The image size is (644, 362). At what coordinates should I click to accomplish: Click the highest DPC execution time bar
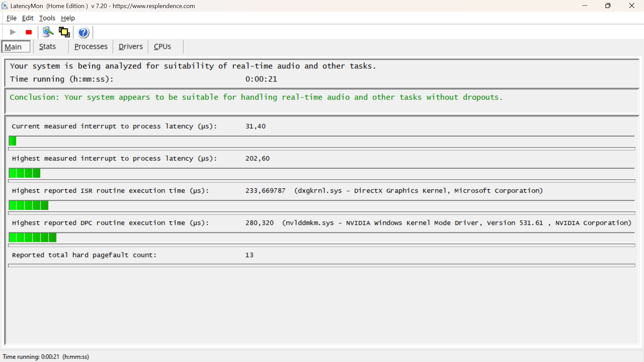pyautogui.click(x=33, y=238)
